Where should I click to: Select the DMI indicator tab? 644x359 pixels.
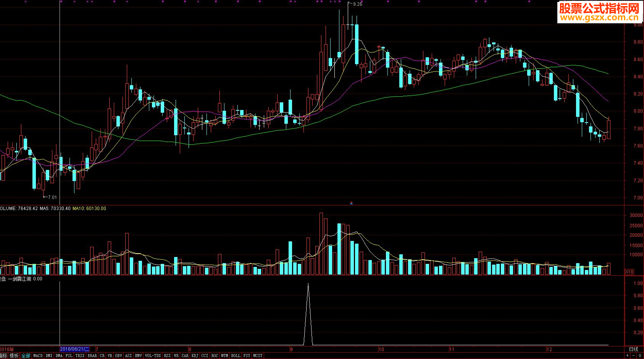pos(49,356)
